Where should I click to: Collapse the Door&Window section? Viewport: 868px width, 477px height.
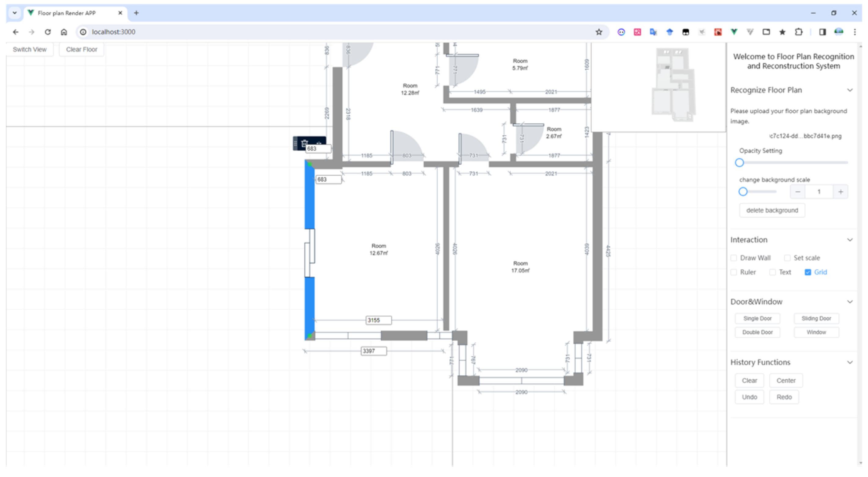pos(850,302)
